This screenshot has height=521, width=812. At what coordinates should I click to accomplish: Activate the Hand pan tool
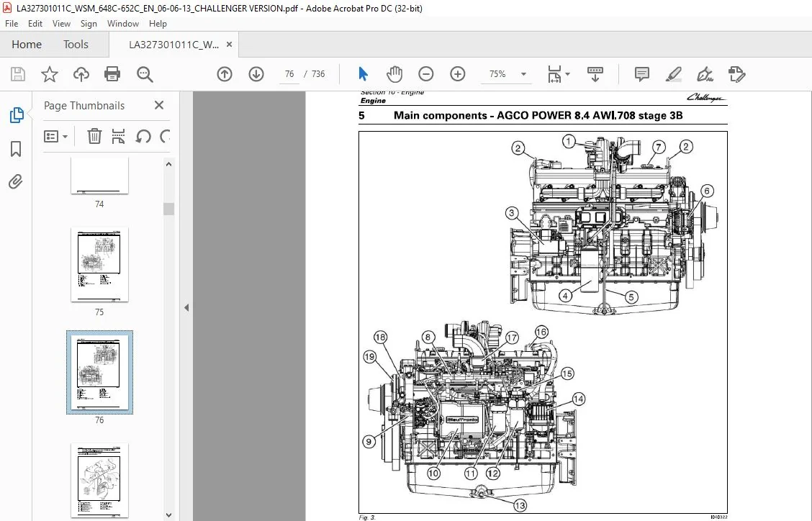tap(394, 74)
